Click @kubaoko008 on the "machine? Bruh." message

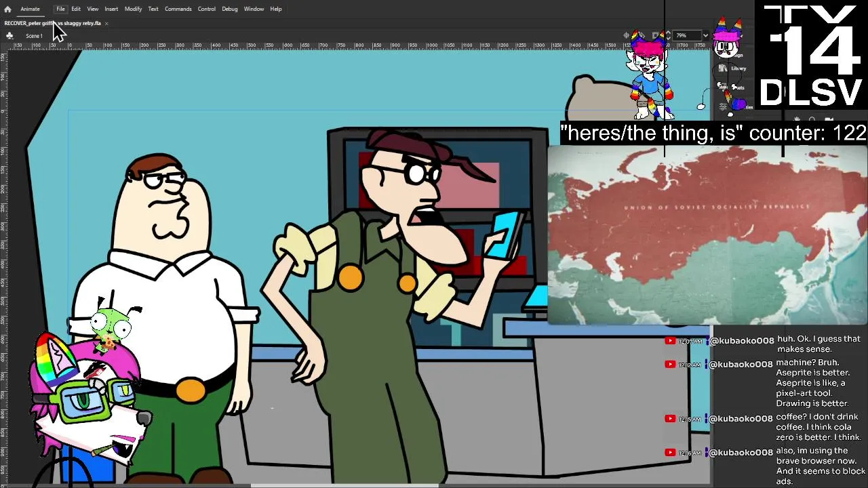741,365
